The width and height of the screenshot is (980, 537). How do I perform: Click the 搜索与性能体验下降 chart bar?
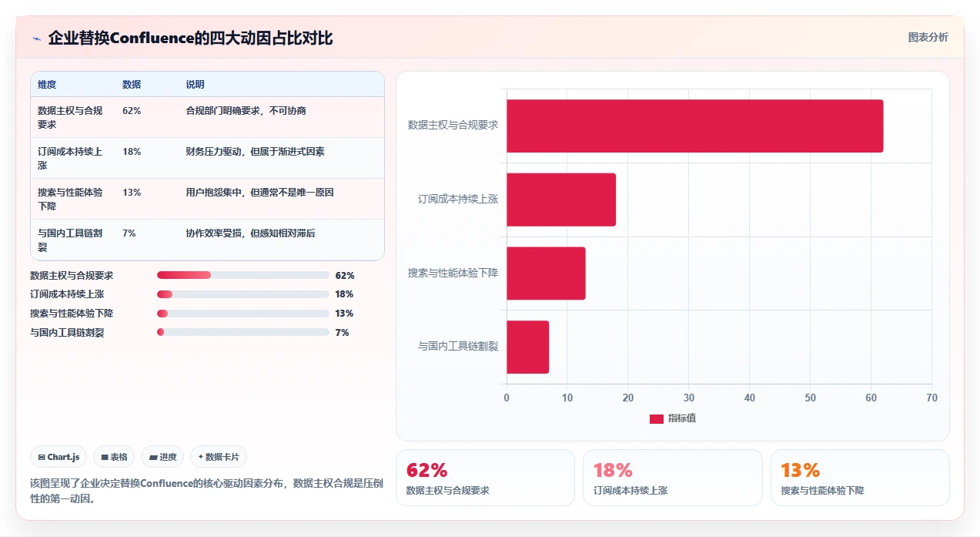coord(546,273)
